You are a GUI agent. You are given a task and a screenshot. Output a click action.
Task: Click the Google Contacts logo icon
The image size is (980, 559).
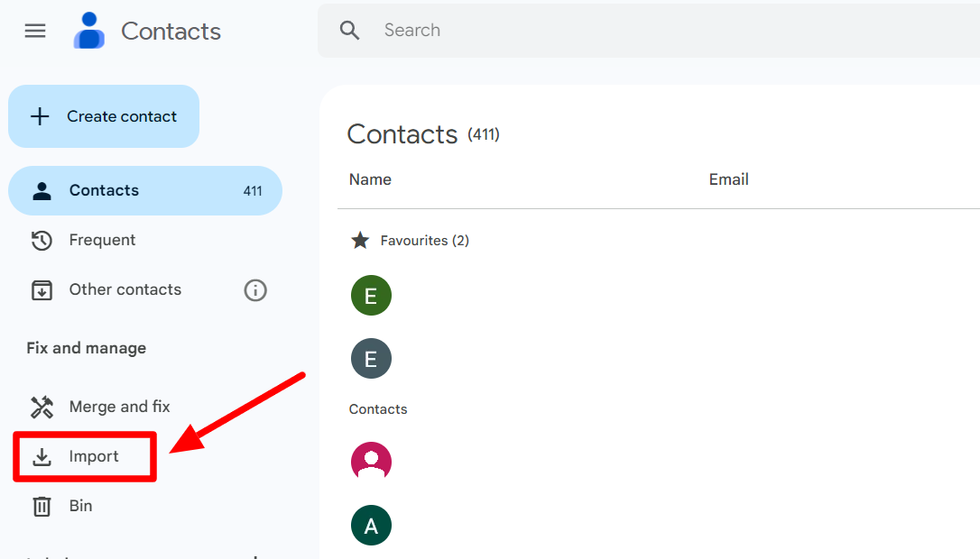click(88, 30)
